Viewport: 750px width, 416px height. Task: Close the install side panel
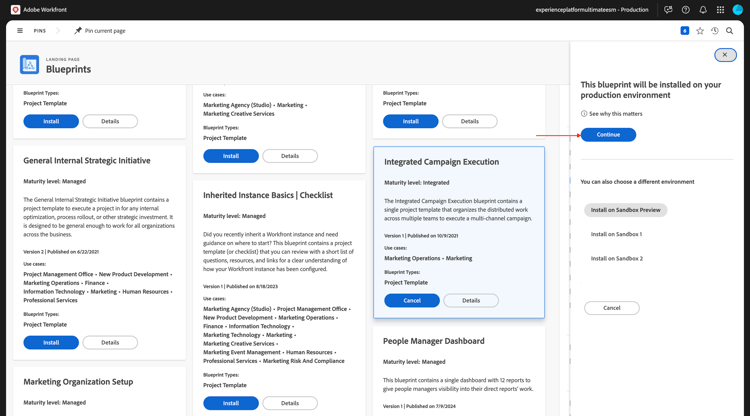pos(725,55)
